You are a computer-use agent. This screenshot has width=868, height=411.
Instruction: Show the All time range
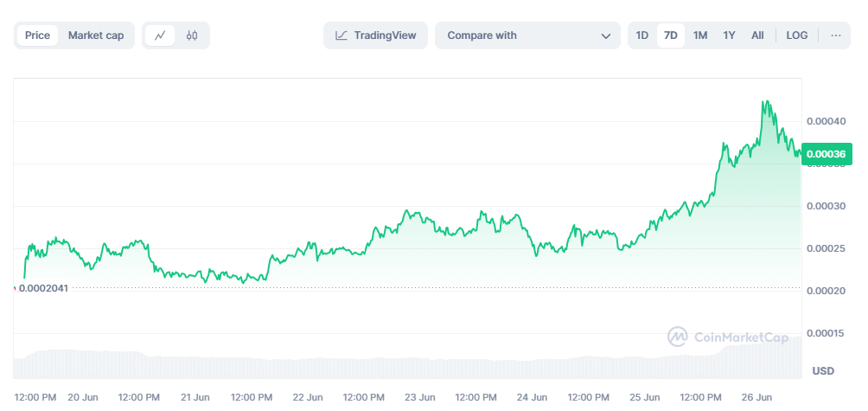757,35
